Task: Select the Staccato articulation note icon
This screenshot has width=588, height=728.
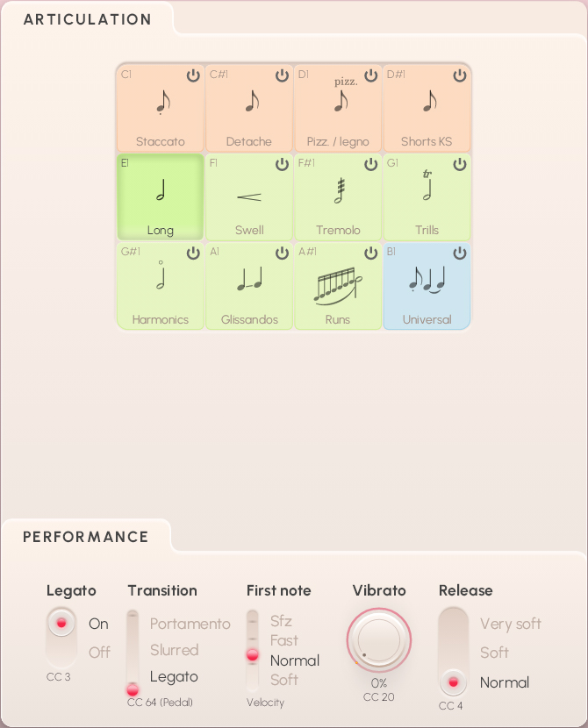Action: [161, 103]
